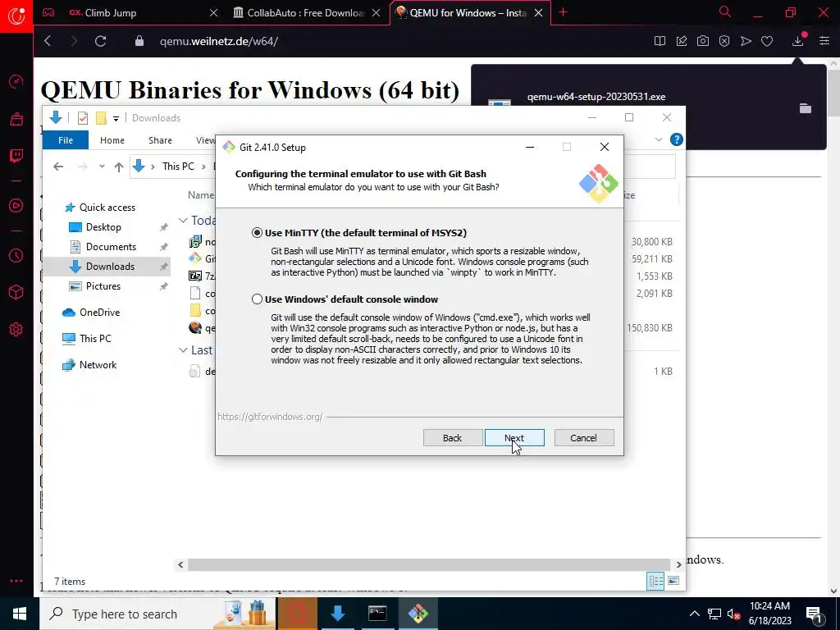Open History clock in sidebar
This screenshot has height=630, width=840.
click(16, 256)
